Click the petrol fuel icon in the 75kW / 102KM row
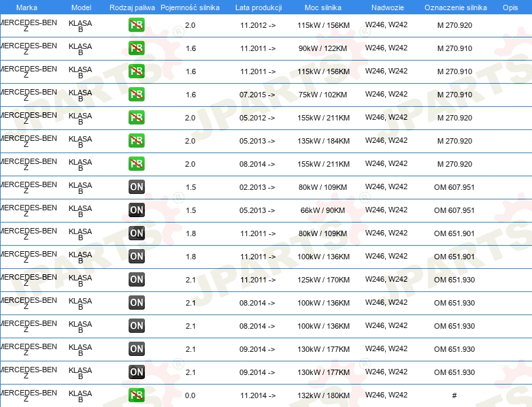 pos(136,95)
